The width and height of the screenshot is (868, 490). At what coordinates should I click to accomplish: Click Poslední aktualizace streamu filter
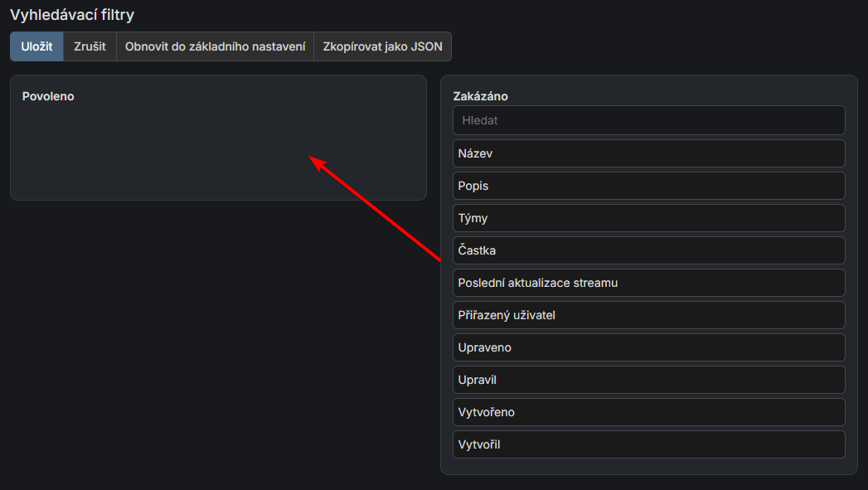click(648, 282)
